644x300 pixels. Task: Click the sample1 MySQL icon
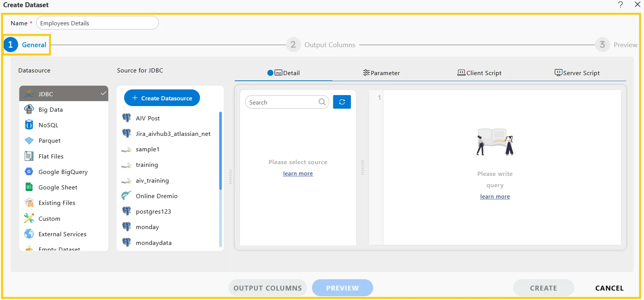point(126,149)
